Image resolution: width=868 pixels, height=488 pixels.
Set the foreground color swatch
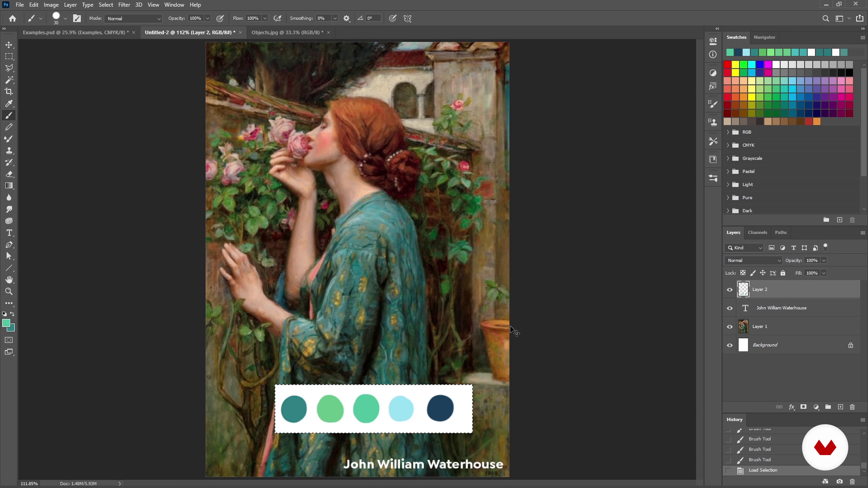(6, 323)
